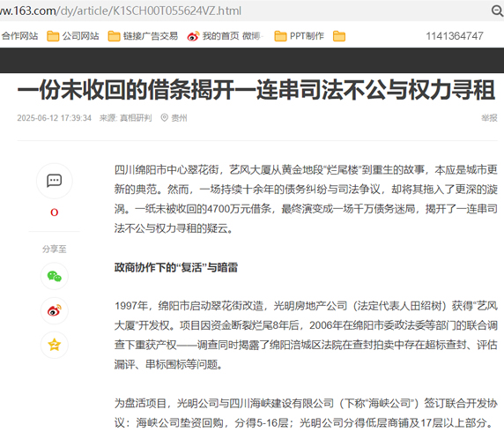Click the source link 真相研判
This screenshot has height=432, width=504.
coord(136,118)
